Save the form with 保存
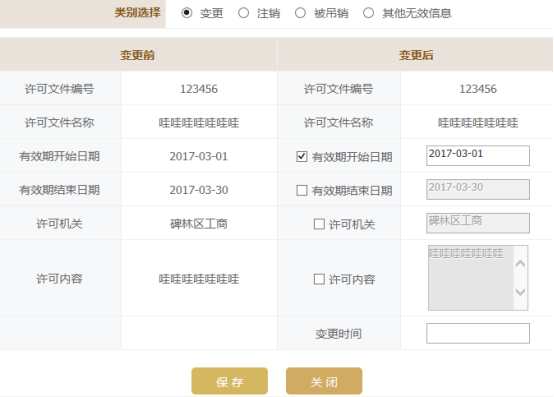 click(230, 381)
